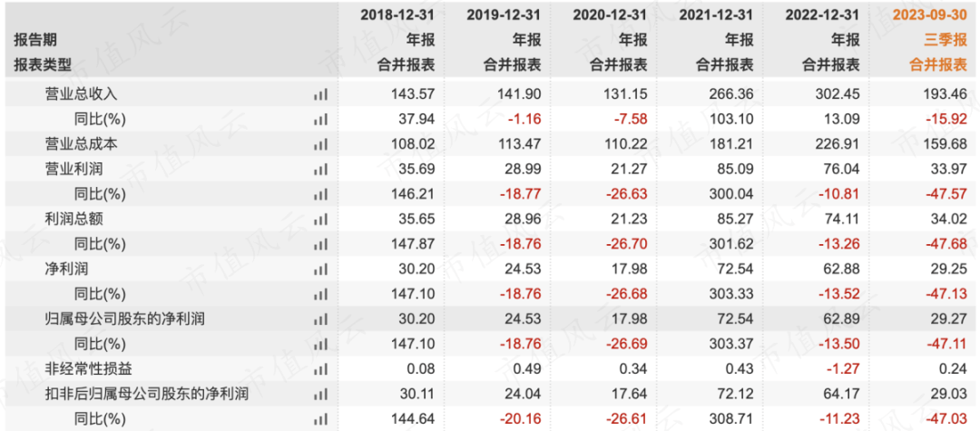Click chart icon for 同比(%) below 营业总收入
The height and width of the screenshot is (431, 980).
[320, 119]
